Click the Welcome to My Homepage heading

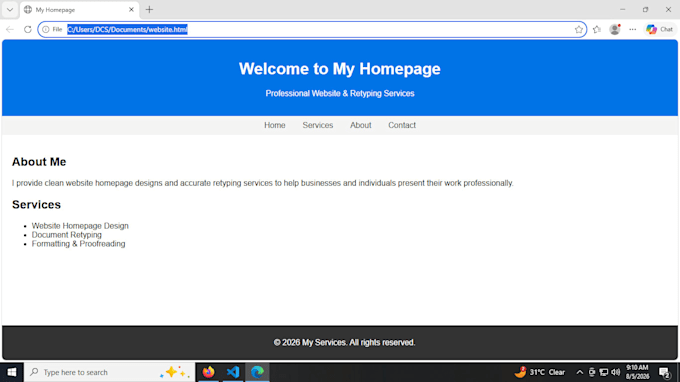coord(340,69)
